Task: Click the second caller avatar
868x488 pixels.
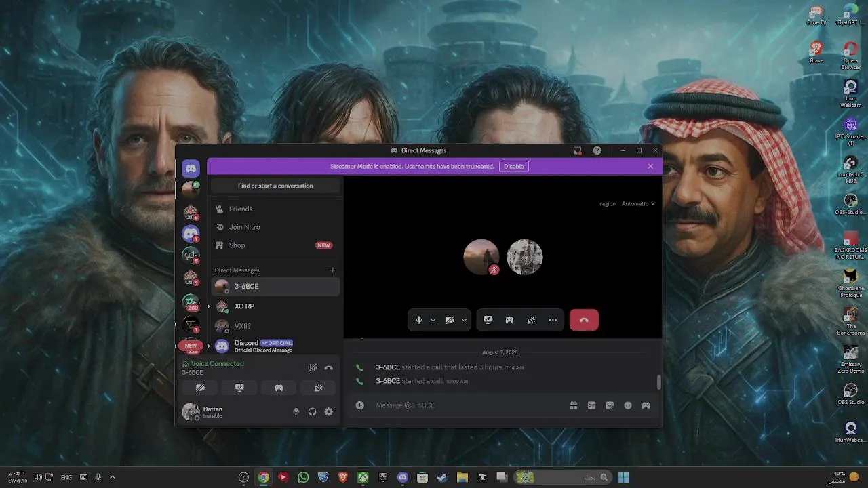Action: click(525, 257)
